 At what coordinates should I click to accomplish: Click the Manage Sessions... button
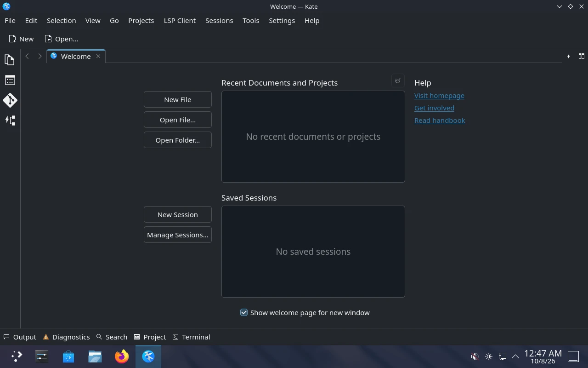tap(178, 235)
